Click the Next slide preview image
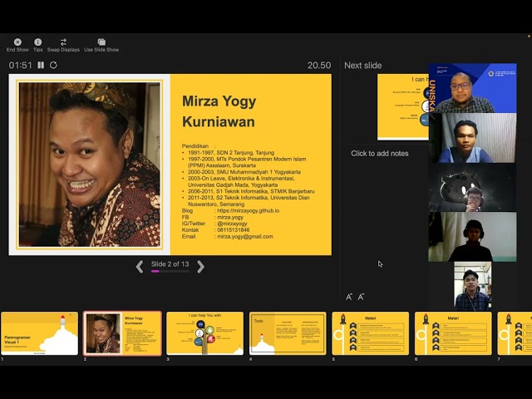The height and width of the screenshot is (399, 532). 403,106
